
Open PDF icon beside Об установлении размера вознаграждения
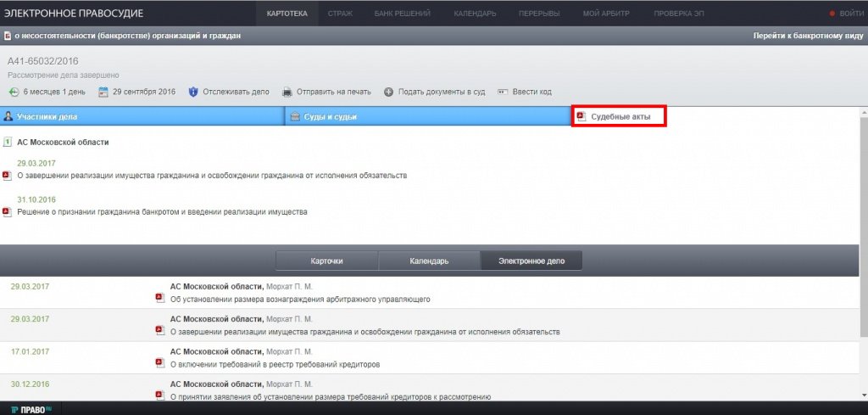[159, 299]
